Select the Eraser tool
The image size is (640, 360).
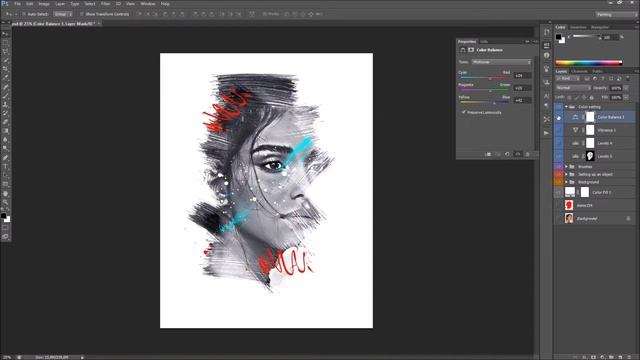pyautogui.click(x=5, y=122)
